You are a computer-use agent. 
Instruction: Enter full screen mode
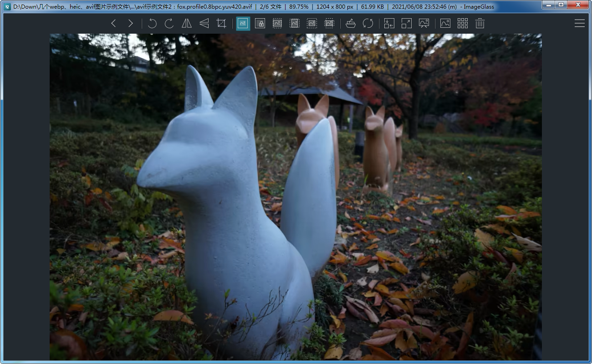tap(407, 24)
